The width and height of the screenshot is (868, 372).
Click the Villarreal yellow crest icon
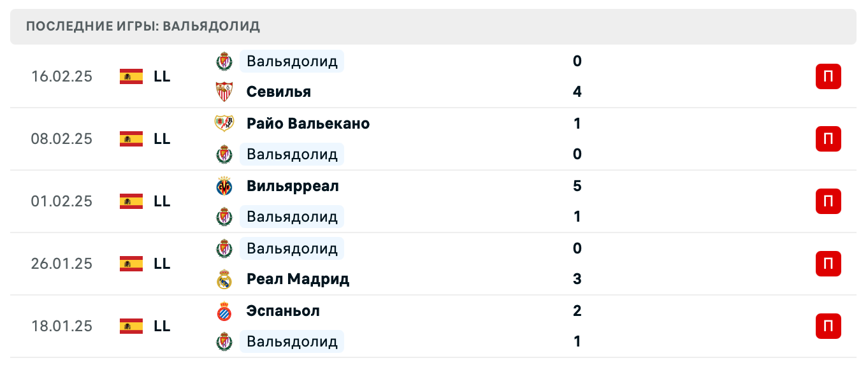coord(224,186)
